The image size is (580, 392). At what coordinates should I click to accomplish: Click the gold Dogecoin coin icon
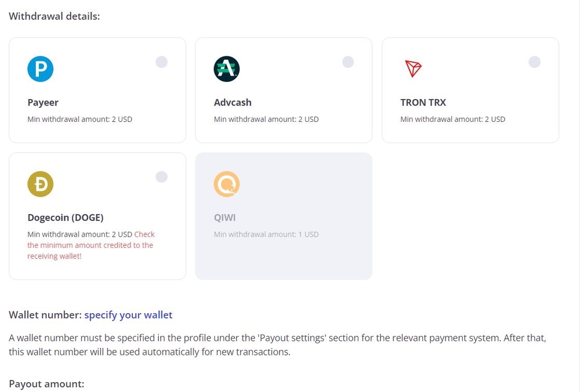click(41, 184)
